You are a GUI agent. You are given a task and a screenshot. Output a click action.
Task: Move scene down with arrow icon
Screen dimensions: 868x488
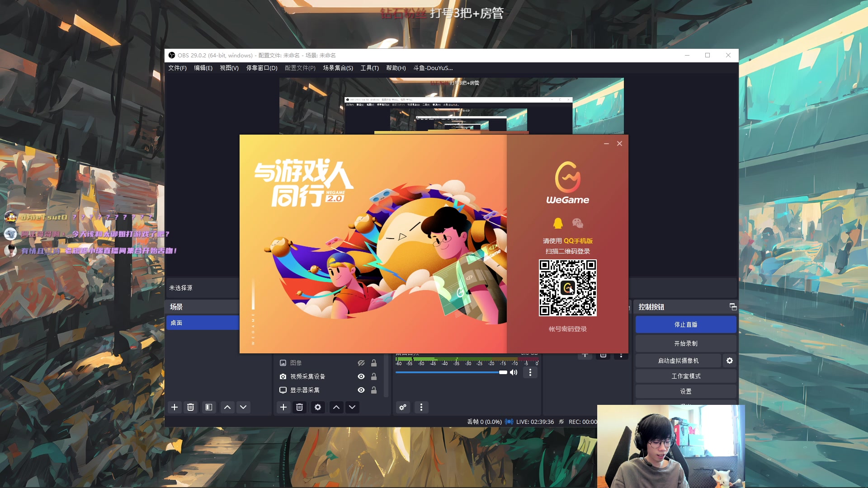243,407
